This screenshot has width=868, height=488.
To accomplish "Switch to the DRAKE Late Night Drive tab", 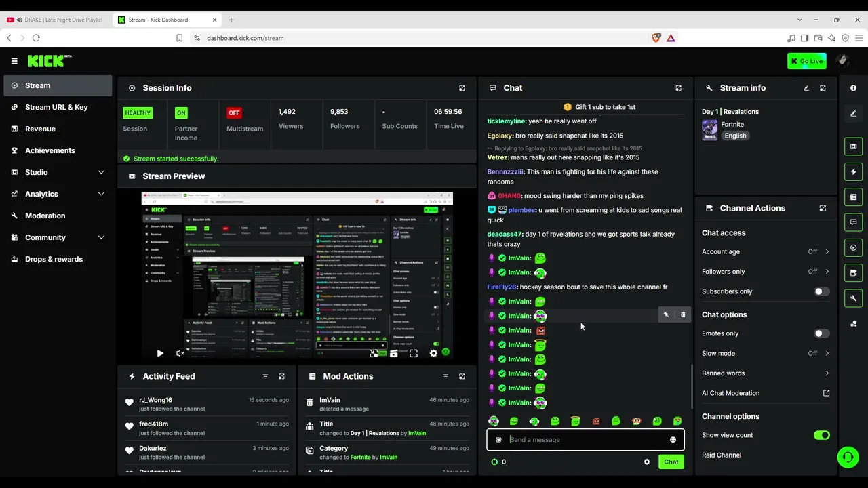I will point(56,20).
